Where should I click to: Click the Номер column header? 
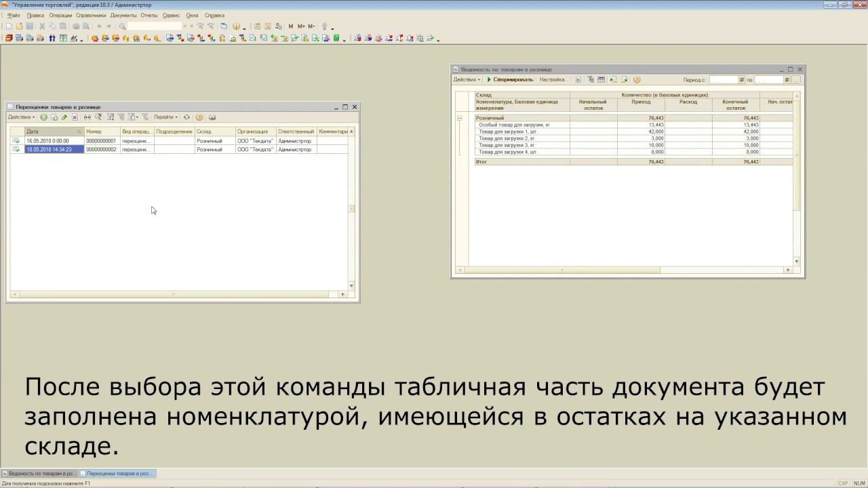[102, 131]
